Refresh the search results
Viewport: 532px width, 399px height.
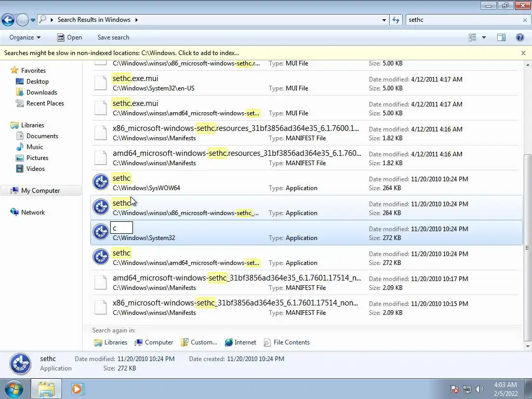pos(395,20)
